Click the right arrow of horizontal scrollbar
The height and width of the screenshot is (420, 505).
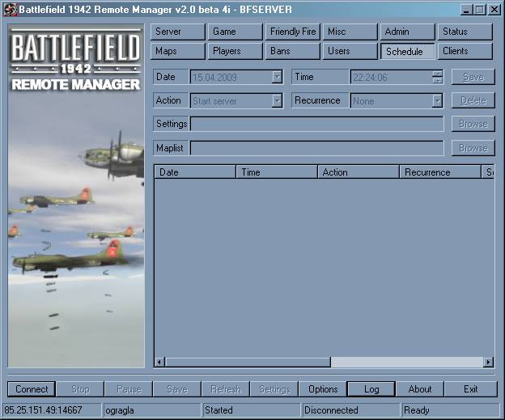pyautogui.click(x=489, y=362)
